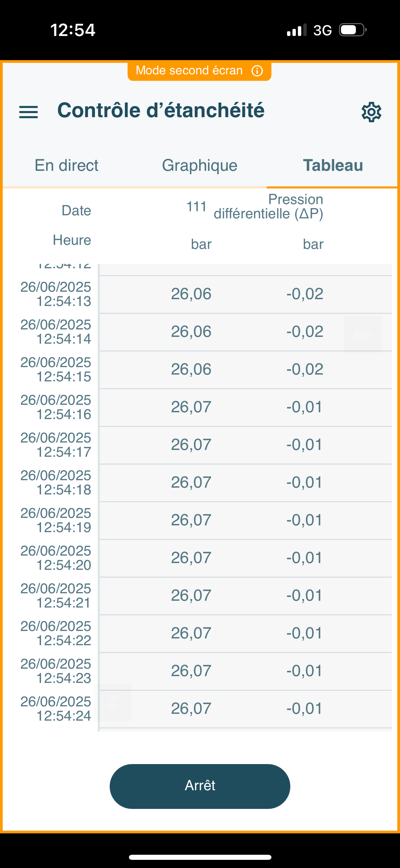Click the faint scroll-down double arrow

click(113, 702)
